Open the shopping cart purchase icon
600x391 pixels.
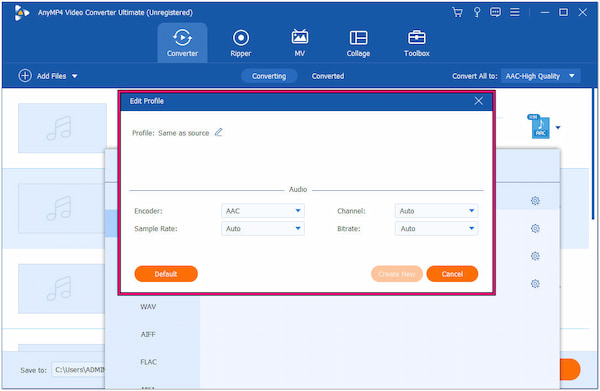[457, 12]
